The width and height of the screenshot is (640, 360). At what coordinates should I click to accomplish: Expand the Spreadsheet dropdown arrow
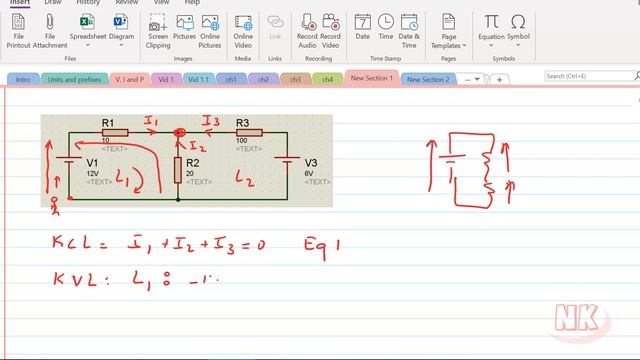click(87, 45)
